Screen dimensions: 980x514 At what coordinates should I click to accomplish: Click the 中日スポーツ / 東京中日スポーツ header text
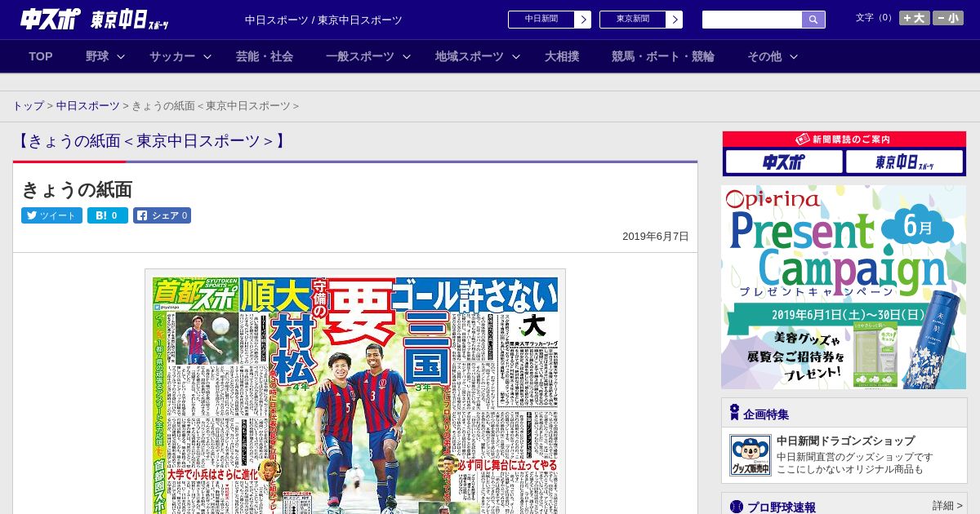[323, 20]
